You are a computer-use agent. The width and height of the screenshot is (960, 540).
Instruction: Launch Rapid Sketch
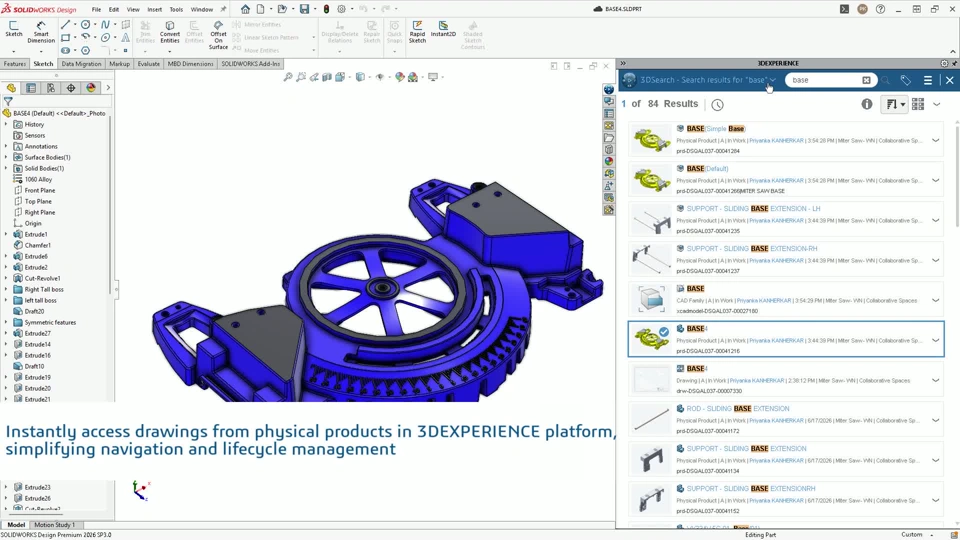417,32
